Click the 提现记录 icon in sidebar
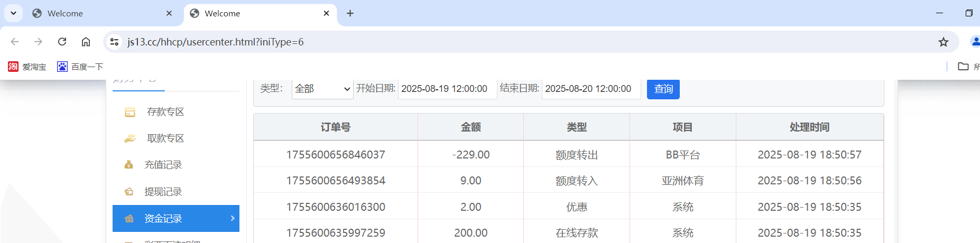Image resolution: width=980 pixels, height=243 pixels. pyautogui.click(x=128, y=192)
